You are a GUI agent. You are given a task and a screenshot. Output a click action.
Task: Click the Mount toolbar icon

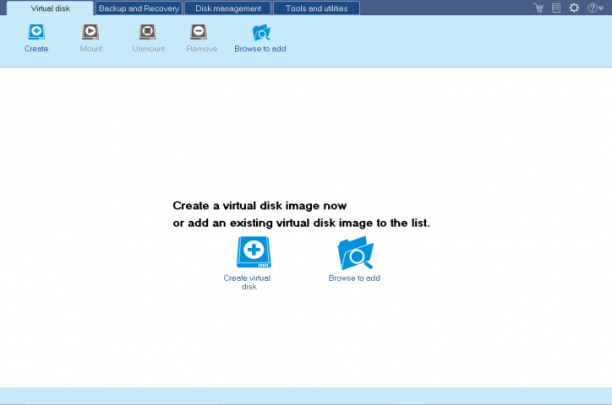91,32
